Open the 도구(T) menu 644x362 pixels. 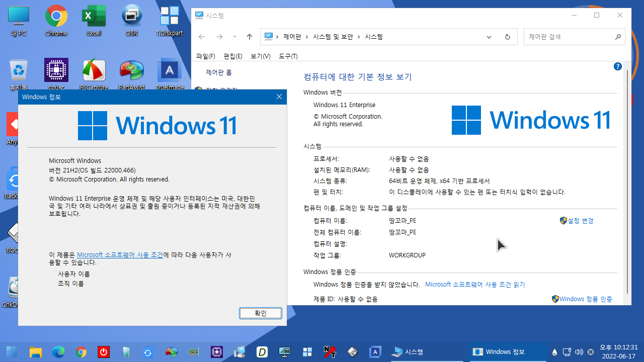pyautogui.click(x=288, y=56)
